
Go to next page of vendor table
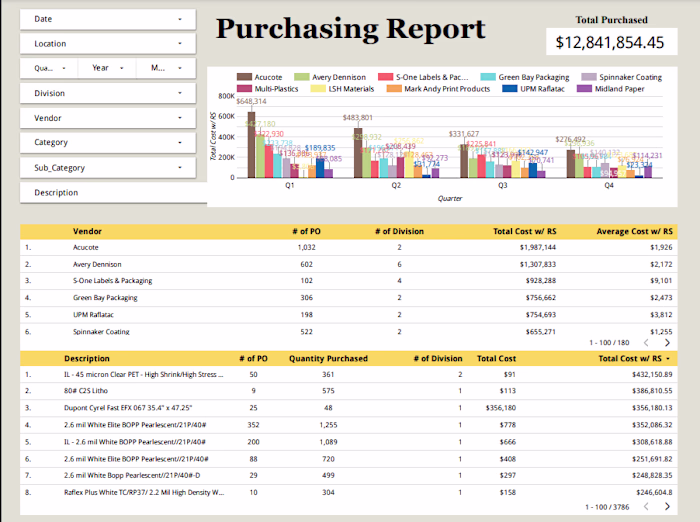(x=667, y=342)
